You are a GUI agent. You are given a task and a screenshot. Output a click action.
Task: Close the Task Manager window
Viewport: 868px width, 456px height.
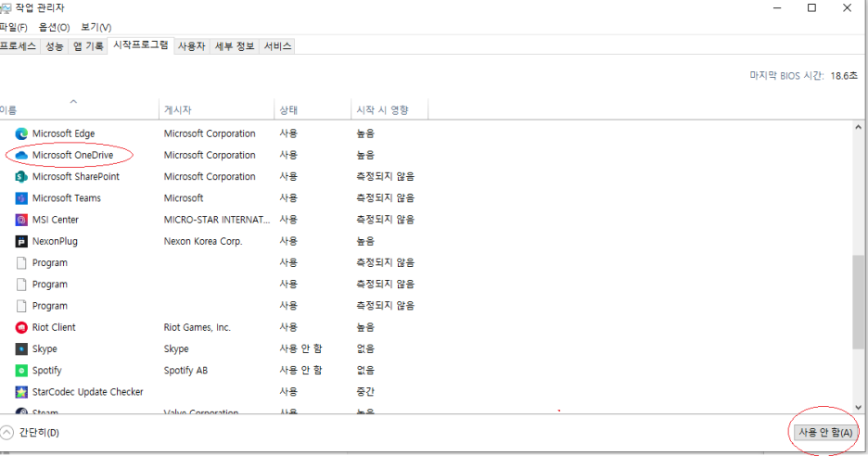847,8
